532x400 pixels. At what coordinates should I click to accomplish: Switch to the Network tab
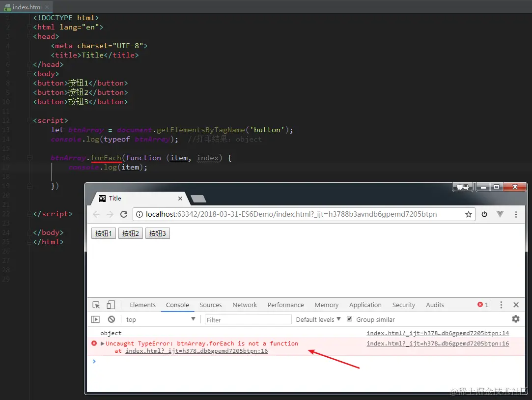pos(245,305)
